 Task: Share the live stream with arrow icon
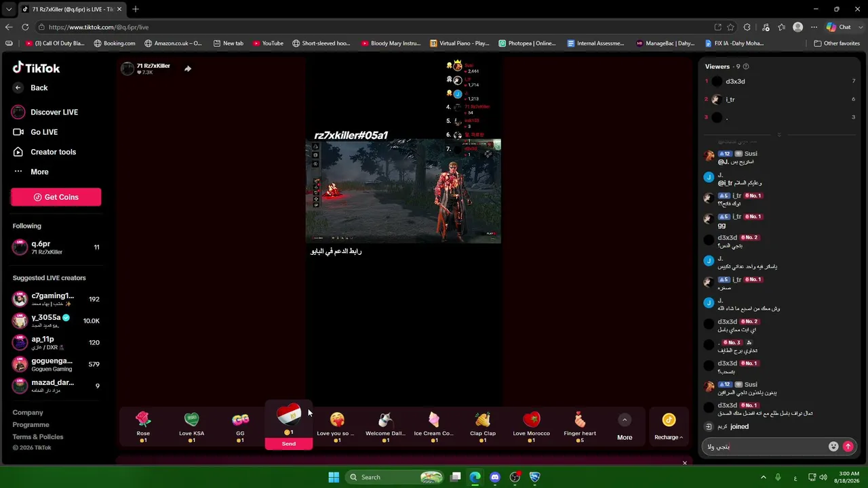tap(188, 68)
